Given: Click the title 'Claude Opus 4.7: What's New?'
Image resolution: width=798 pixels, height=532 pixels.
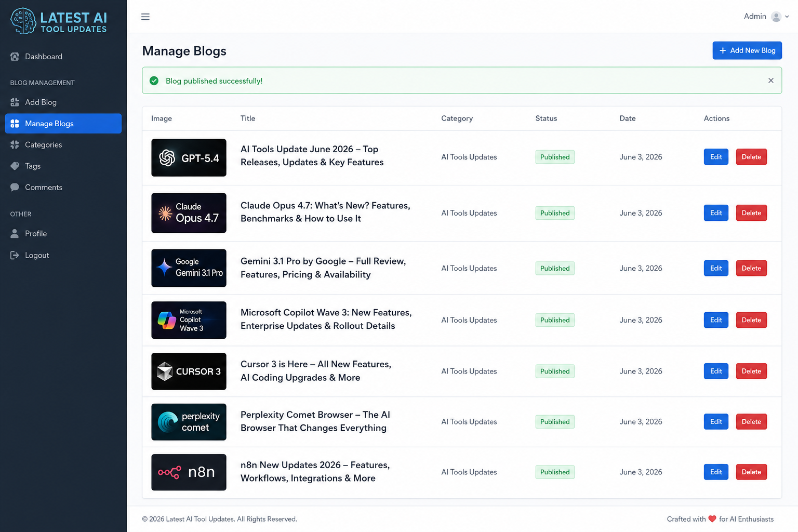Looking at the screenshot, I should point(325,212).
